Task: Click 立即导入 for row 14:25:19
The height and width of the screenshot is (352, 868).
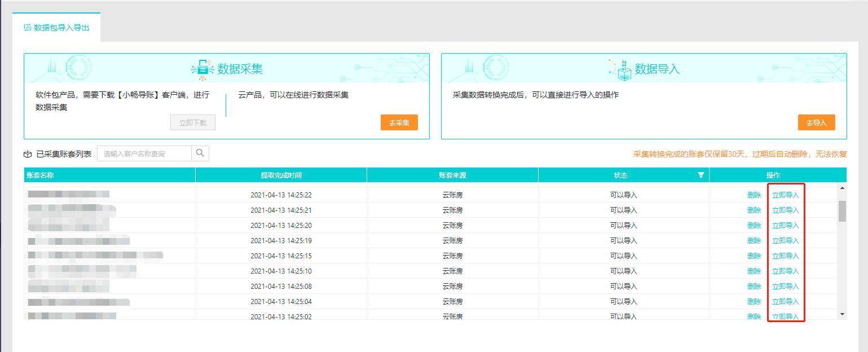Action: point(786,241)
